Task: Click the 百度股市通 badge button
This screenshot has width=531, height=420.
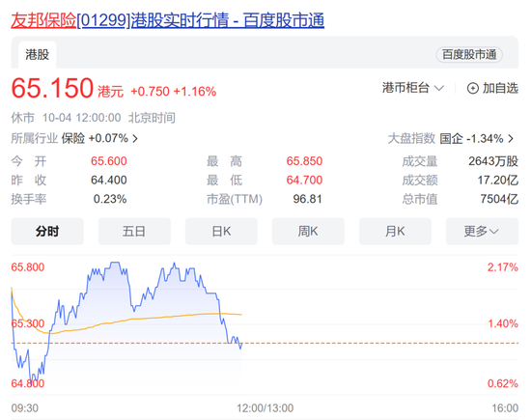Action: click(x=469, y=54)
